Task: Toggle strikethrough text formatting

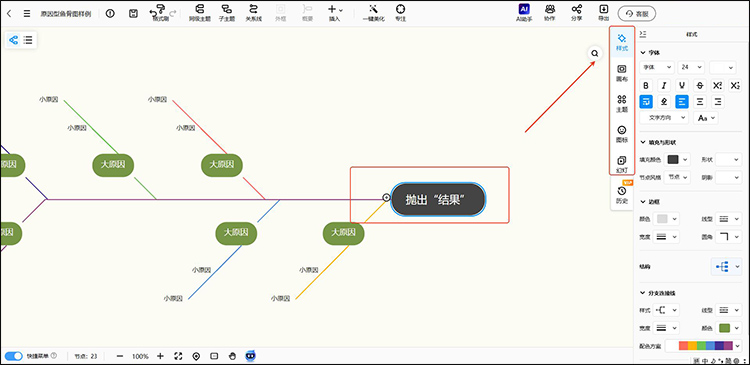Action: [x=700, y=86]
